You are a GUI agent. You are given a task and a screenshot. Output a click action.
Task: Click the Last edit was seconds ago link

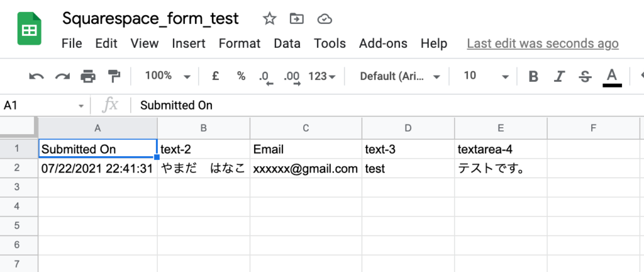coord(543,43)
